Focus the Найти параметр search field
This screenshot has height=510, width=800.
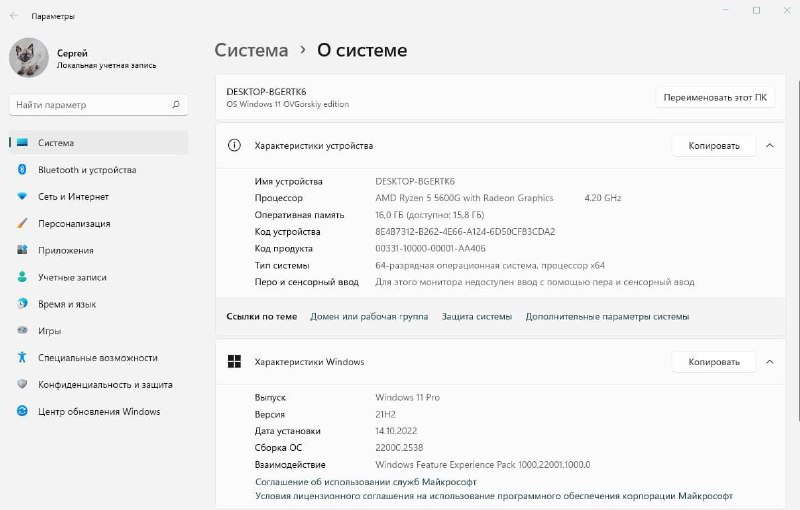[x=98, y=105]
